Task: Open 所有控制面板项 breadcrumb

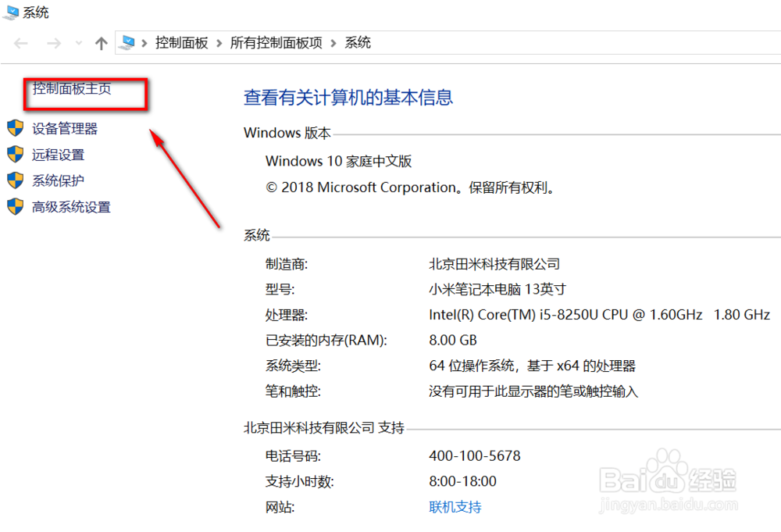Action: point(276,43)
